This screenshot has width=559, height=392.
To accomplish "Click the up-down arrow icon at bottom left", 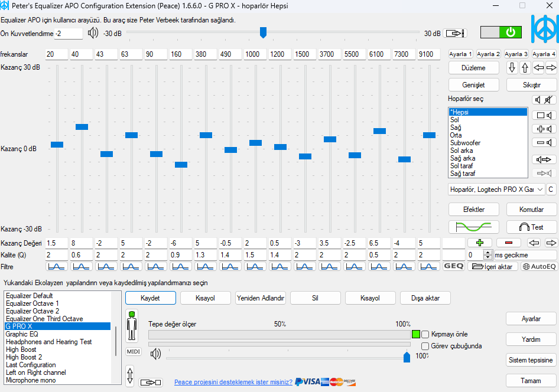I will (130, 375).
